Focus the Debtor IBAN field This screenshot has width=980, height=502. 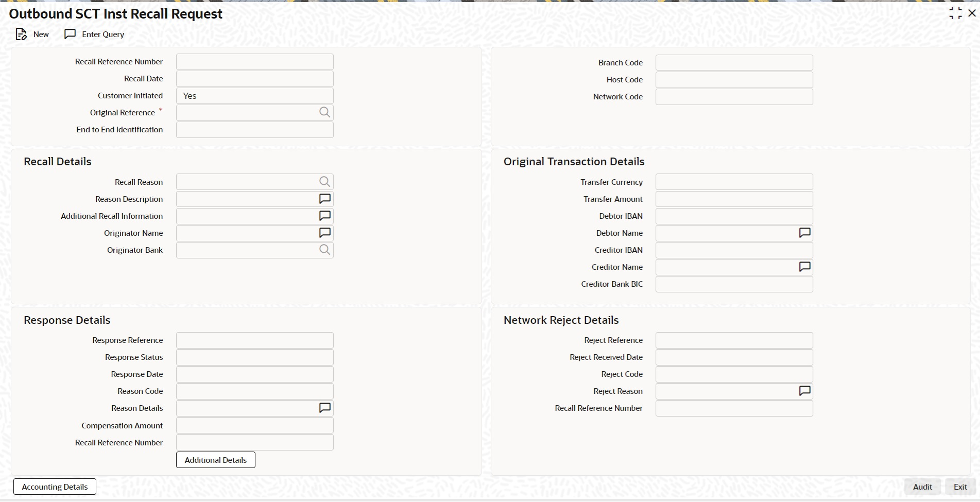click(734, 216)
